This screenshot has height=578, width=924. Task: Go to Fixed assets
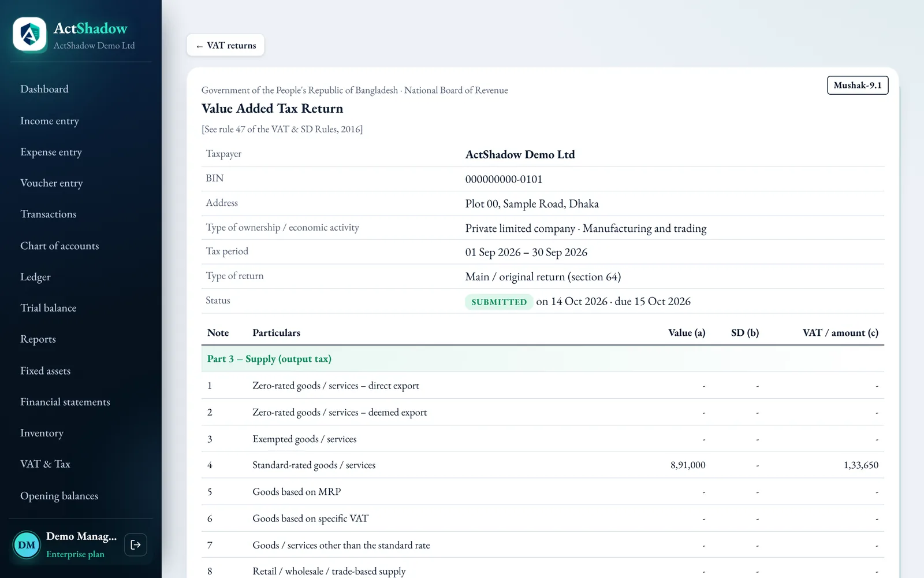pyautogui.click(x=46, y=370)
